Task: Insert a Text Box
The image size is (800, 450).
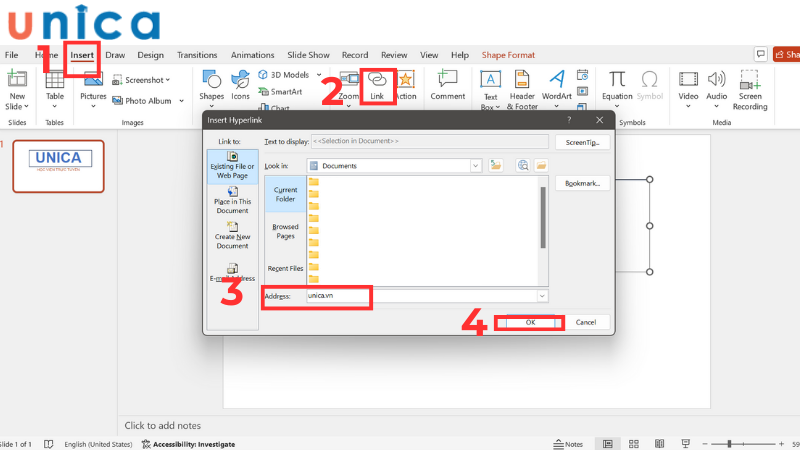Action: (490, 90)
